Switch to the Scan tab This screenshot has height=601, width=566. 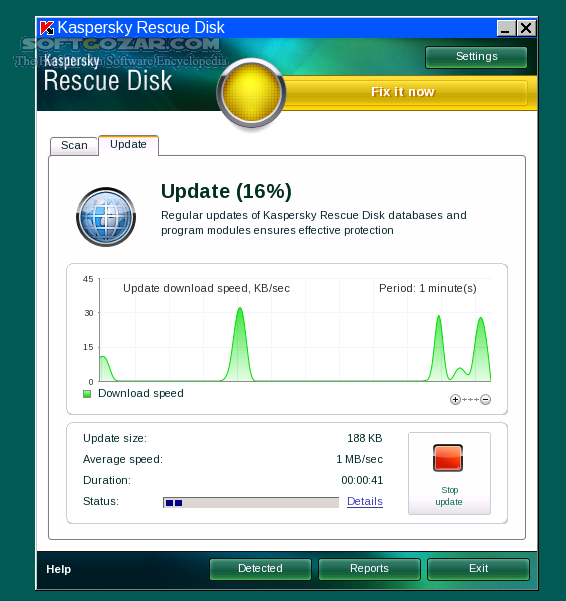[74, 146]
